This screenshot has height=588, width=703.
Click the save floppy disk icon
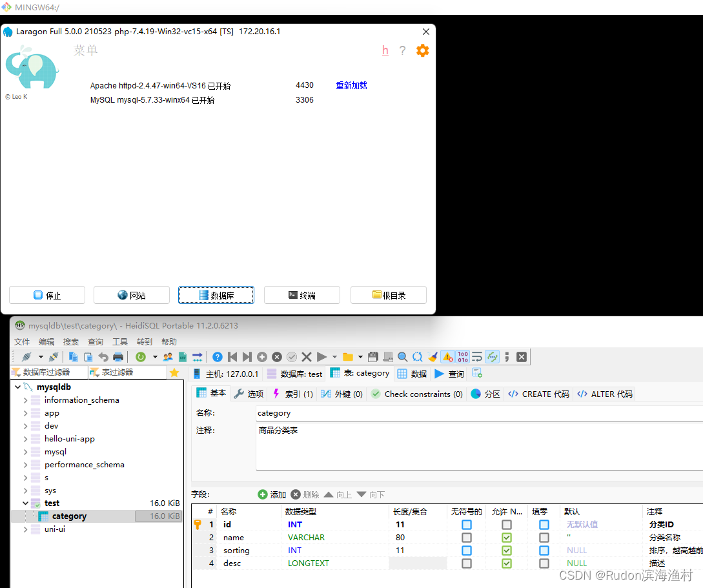pyautogui.click(x=373, y=357)
